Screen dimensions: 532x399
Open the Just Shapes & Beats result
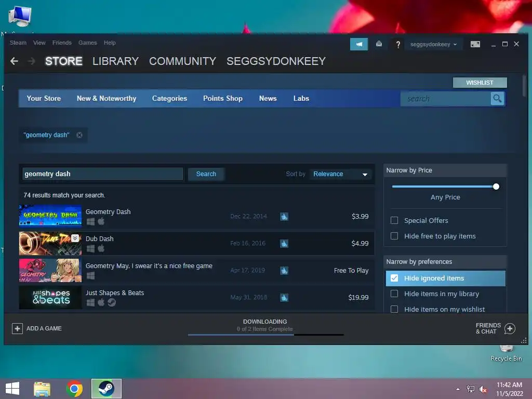[x=197, y=298]
